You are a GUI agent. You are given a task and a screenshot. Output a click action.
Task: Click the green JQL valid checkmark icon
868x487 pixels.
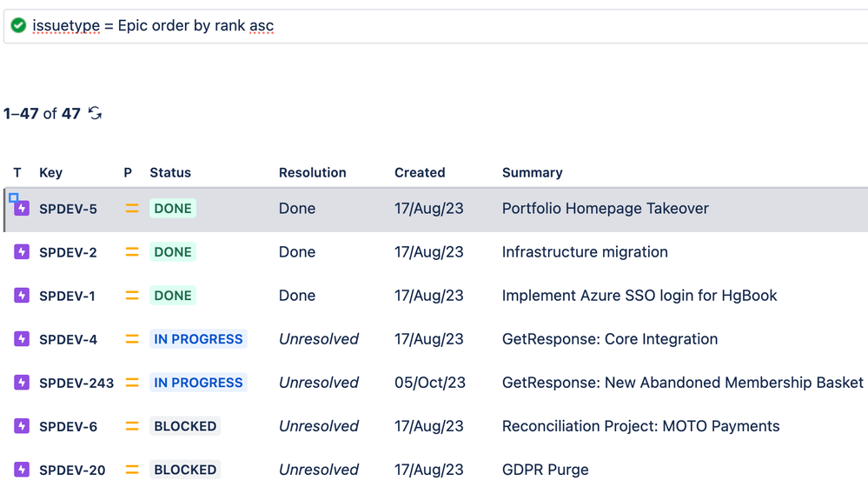coord(18,25)
